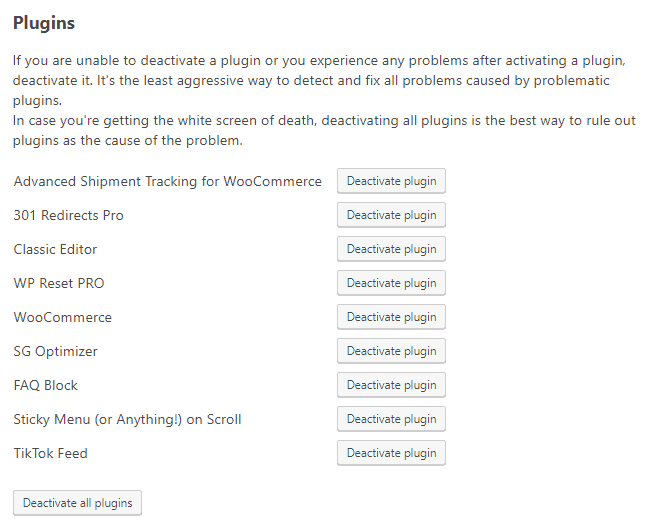
Task: Deactivate Sticky Menu (or Anything!) on Scroll
Action: pyautogui.click(x=391, y=419)
